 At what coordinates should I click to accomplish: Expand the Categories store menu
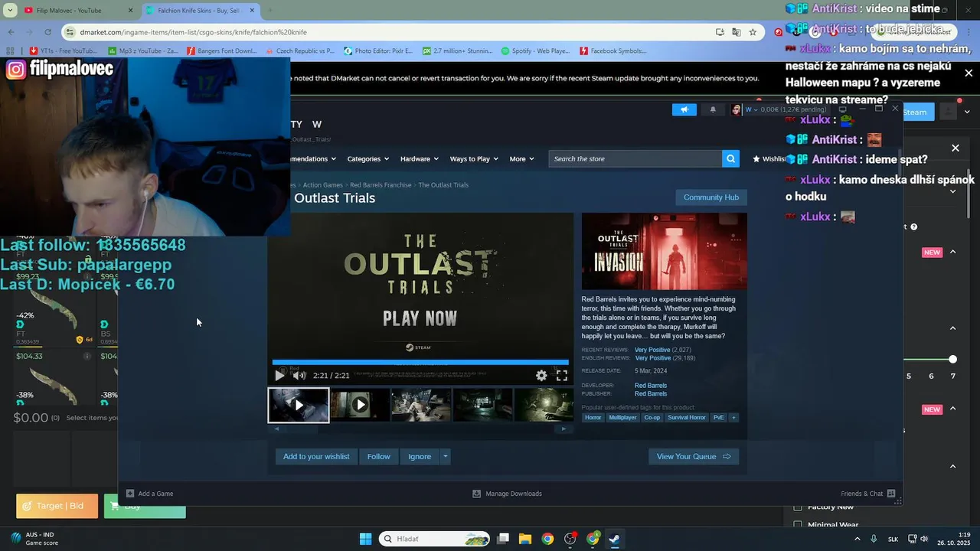[x=367, y=158]
